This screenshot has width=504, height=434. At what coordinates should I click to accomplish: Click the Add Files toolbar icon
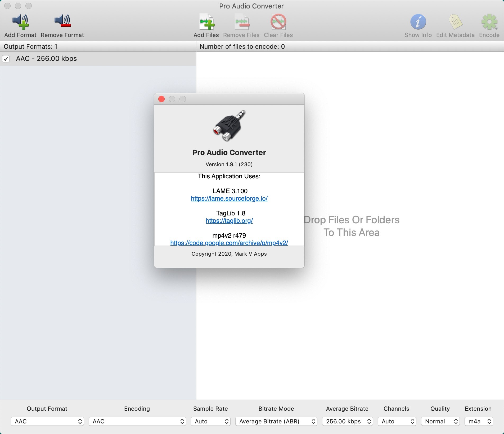click(206, 22)
